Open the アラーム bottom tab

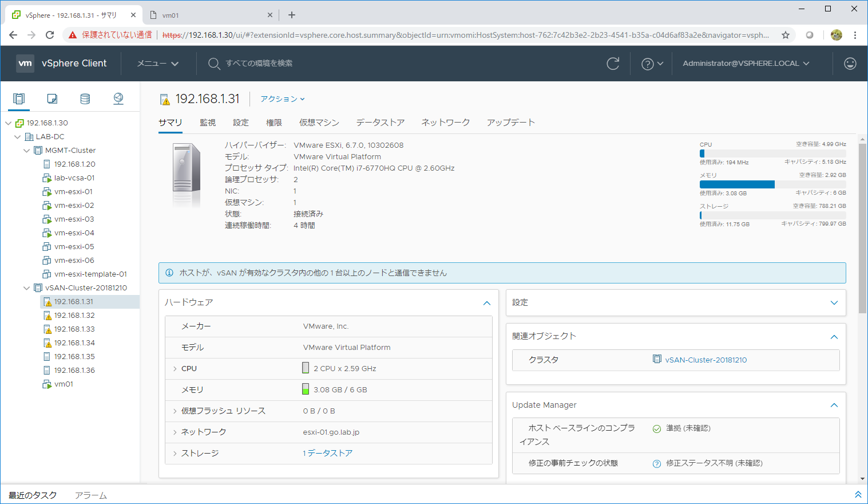point(91,495)
